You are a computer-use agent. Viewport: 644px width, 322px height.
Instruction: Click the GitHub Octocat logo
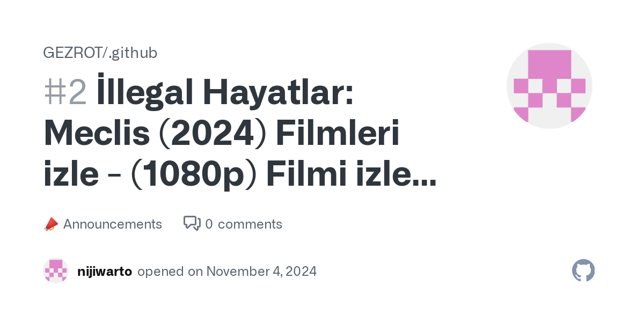click(x=583, y=271)
